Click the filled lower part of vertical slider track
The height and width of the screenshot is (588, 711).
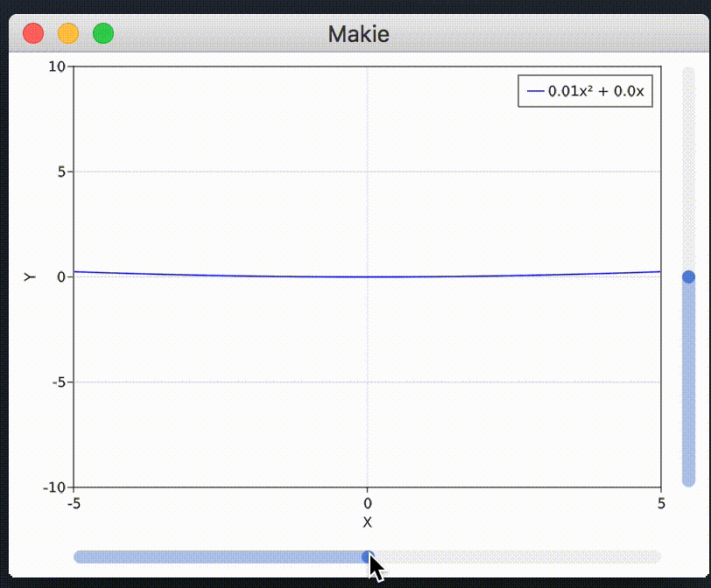pyautogui.click(x=688, y=385)
